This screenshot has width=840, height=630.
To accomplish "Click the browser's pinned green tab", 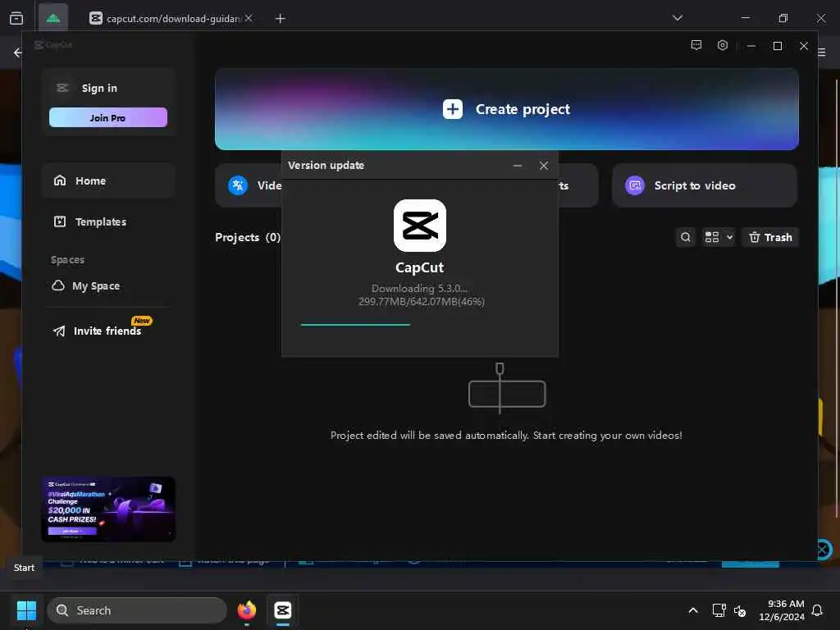I will (53, 18).
